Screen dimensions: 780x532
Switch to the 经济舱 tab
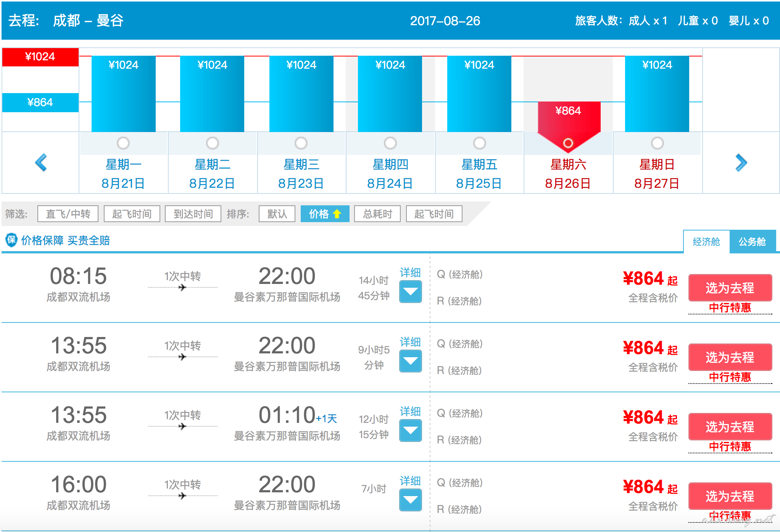[x=706, y=242]
